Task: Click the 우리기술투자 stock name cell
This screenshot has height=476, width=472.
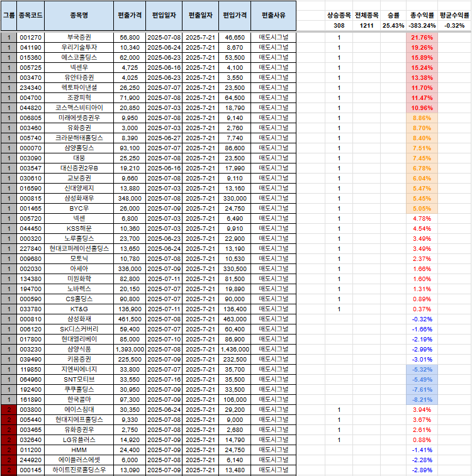Action: (79, 48)
